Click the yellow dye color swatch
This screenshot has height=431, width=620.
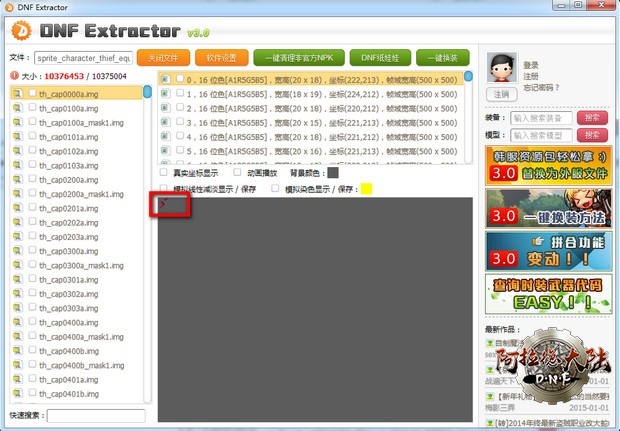pyautogui.click(x=366, y=189)
